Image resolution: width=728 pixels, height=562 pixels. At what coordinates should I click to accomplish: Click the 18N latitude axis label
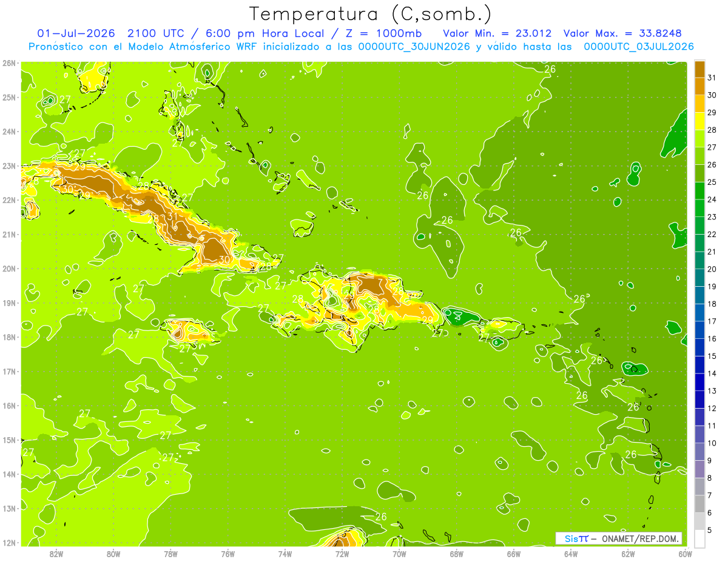pyautogui.click(x=9, y=337)
